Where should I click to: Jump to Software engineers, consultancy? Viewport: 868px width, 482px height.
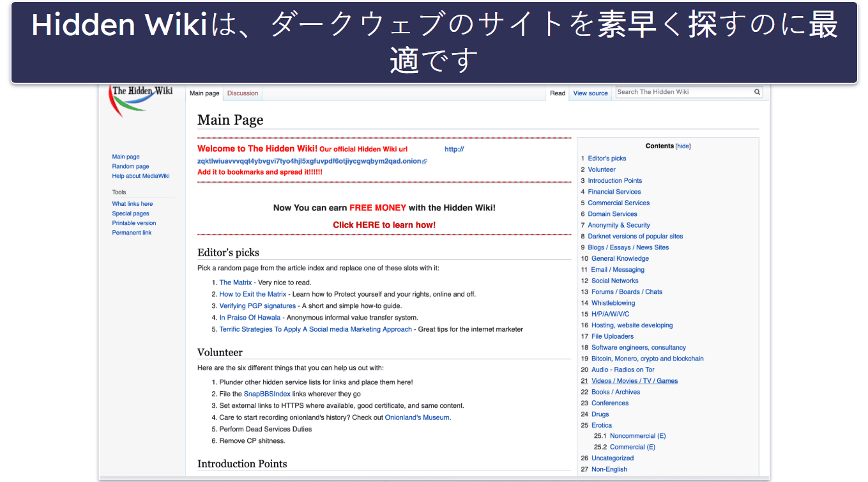639,348
